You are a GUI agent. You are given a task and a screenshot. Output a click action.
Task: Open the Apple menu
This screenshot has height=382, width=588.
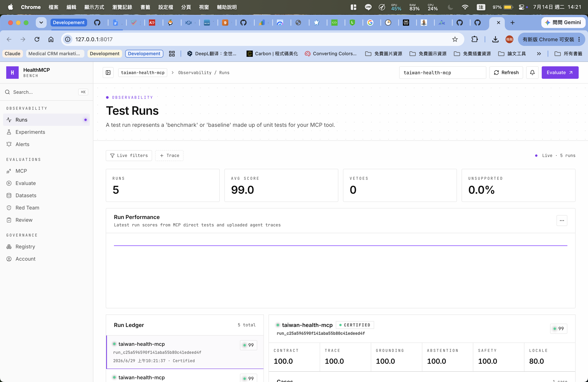[10, 7]
